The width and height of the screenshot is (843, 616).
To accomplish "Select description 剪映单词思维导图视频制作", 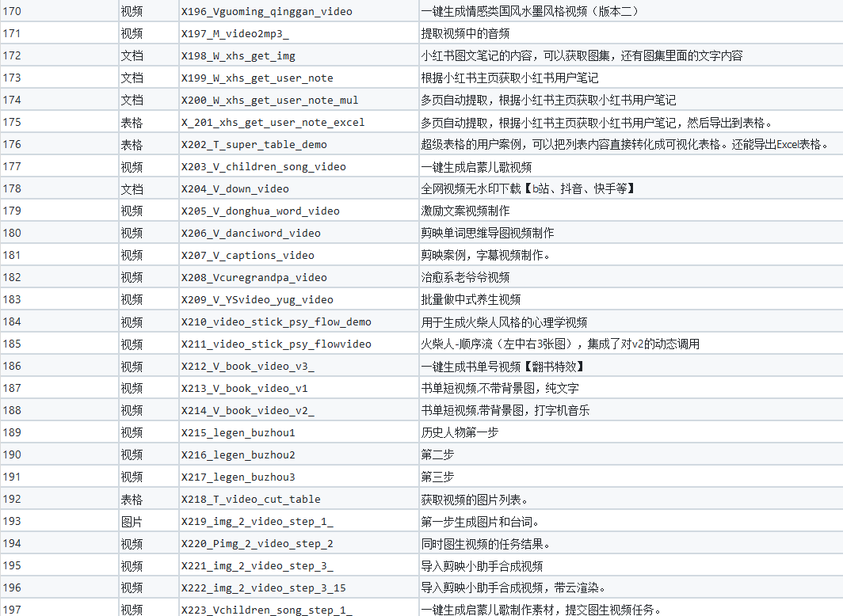I will (487, 233).
